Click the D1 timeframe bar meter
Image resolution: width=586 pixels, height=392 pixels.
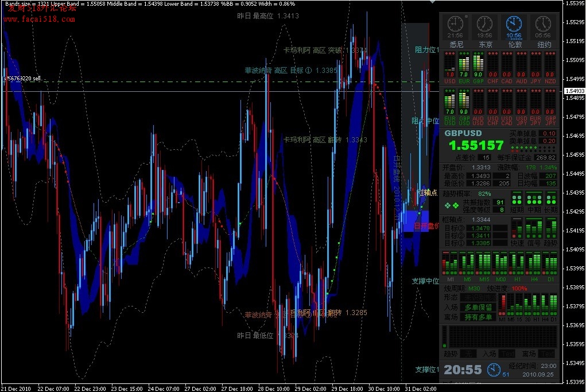550,263
